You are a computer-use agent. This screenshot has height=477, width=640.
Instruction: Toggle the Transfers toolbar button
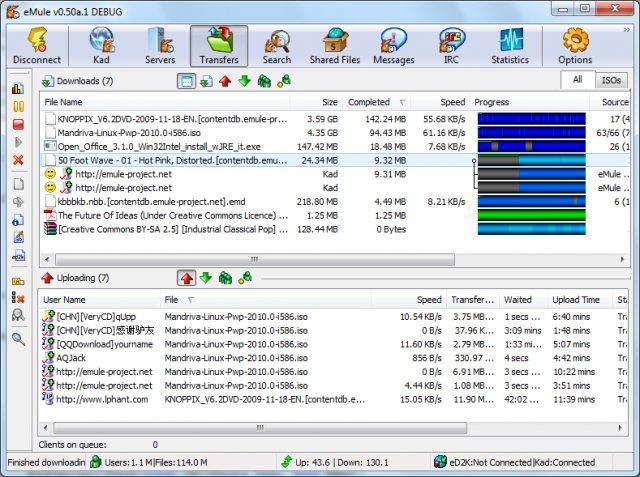(219, 46)
